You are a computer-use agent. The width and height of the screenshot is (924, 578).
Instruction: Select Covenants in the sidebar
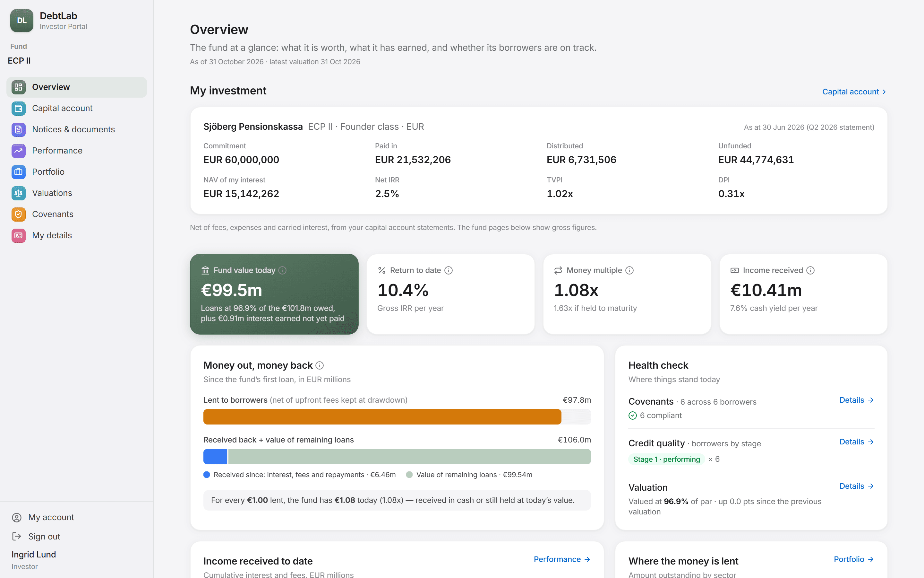coord(77,215)
